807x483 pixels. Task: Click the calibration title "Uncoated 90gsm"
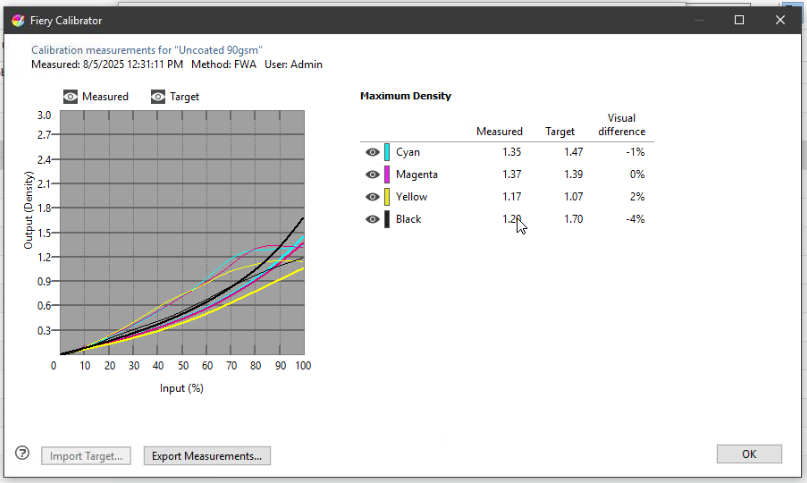point(147,50)
